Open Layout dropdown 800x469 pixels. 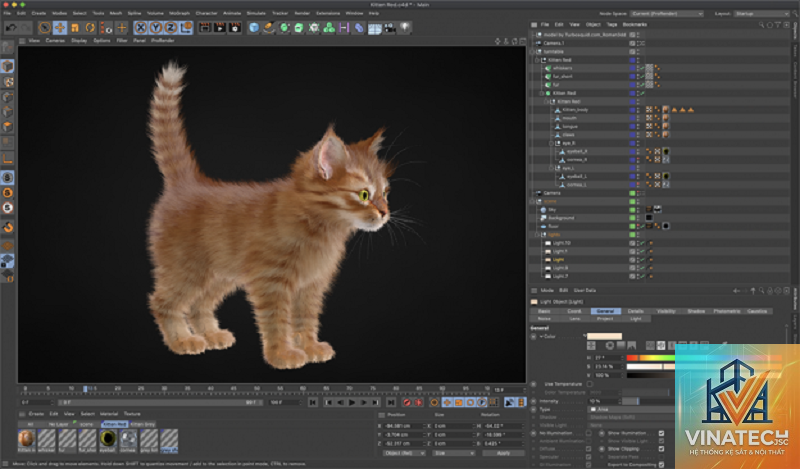pyautogui.click(x=762, y=14)
